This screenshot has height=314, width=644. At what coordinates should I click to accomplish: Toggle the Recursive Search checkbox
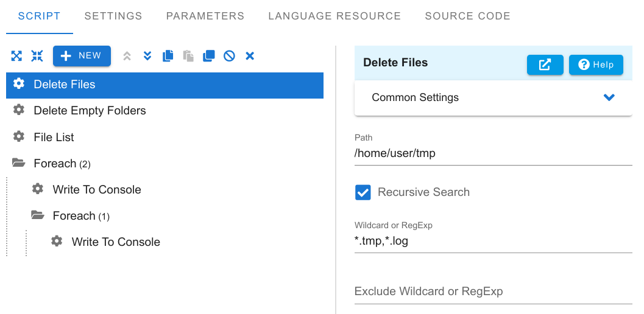click(363, 192)
